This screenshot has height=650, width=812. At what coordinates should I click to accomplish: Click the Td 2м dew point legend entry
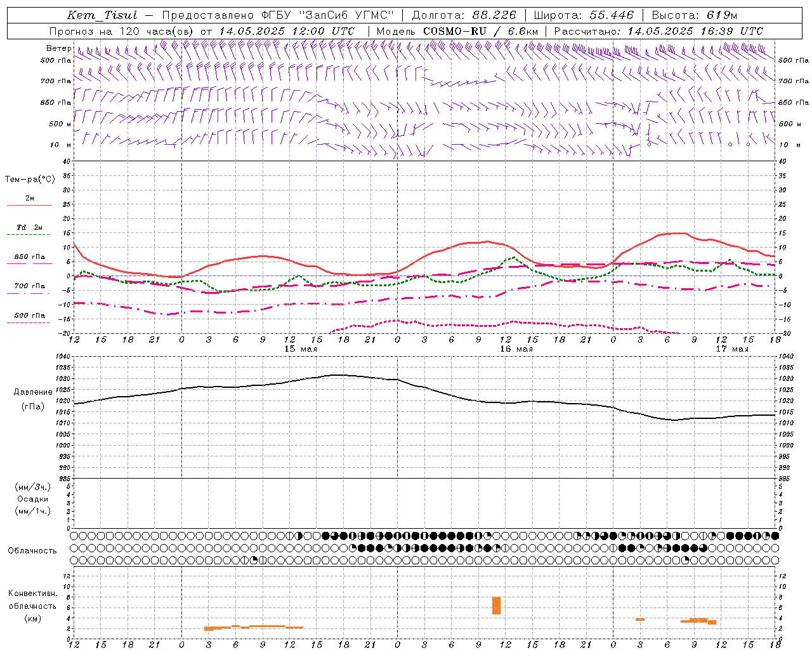pyautogui.click(x=29, y=227)
